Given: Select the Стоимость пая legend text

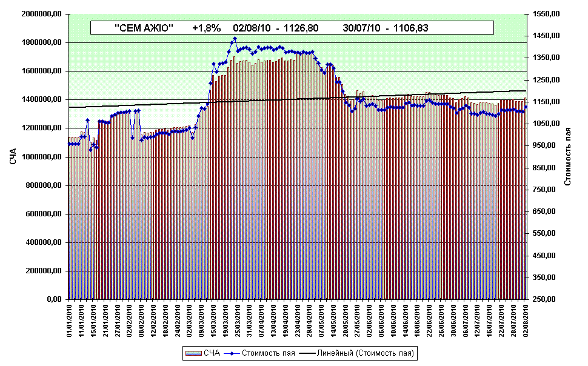Looking at the screenshot, I should [x=268, y=353].
